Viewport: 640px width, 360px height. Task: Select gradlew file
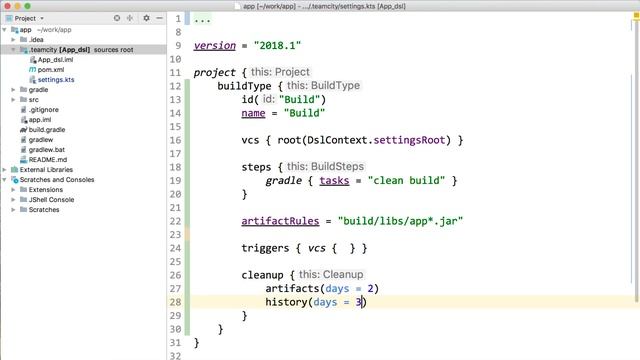41,140
